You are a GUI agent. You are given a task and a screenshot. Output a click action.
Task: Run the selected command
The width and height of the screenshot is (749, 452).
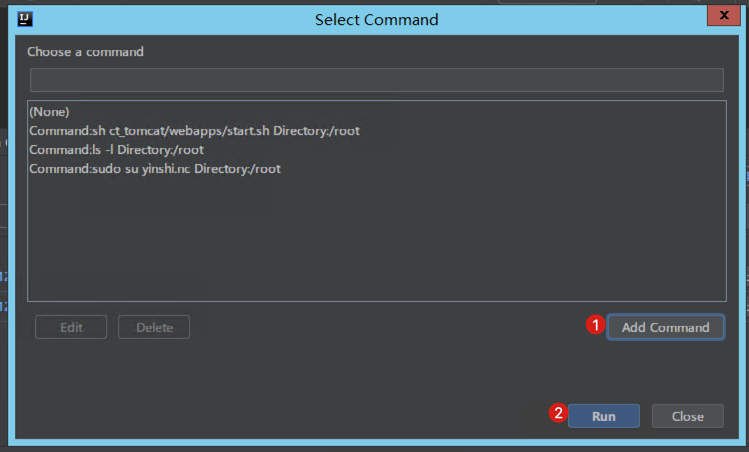coord(603,416)
